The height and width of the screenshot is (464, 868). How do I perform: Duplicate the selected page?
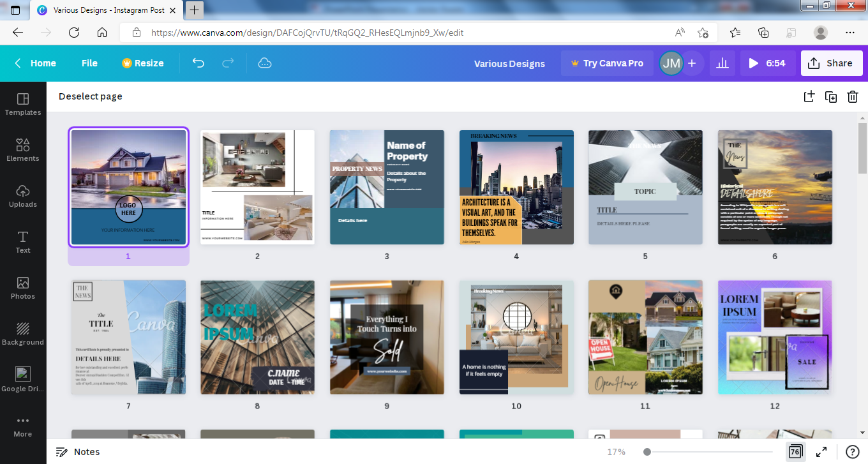[830, 96]
